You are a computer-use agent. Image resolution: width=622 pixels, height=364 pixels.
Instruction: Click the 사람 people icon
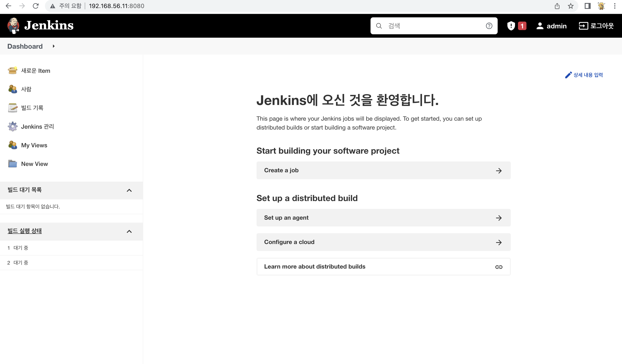pyautogui.click(x=12, y=89)
